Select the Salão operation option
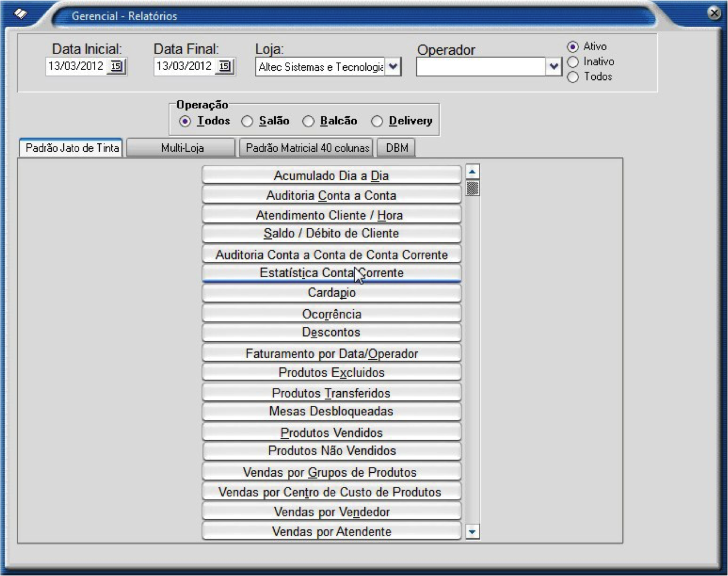This screenshot has height=576, width=728. pos(247,121)
